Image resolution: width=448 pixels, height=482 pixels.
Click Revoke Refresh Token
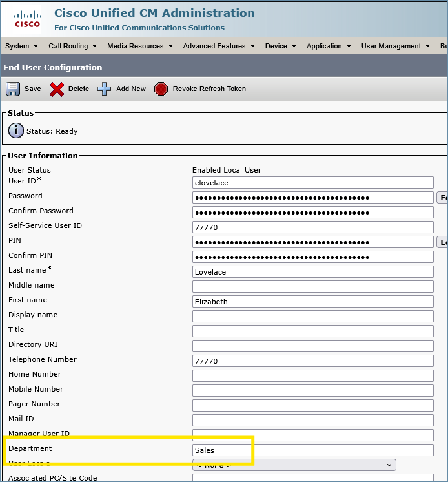[x=209, y=89]
